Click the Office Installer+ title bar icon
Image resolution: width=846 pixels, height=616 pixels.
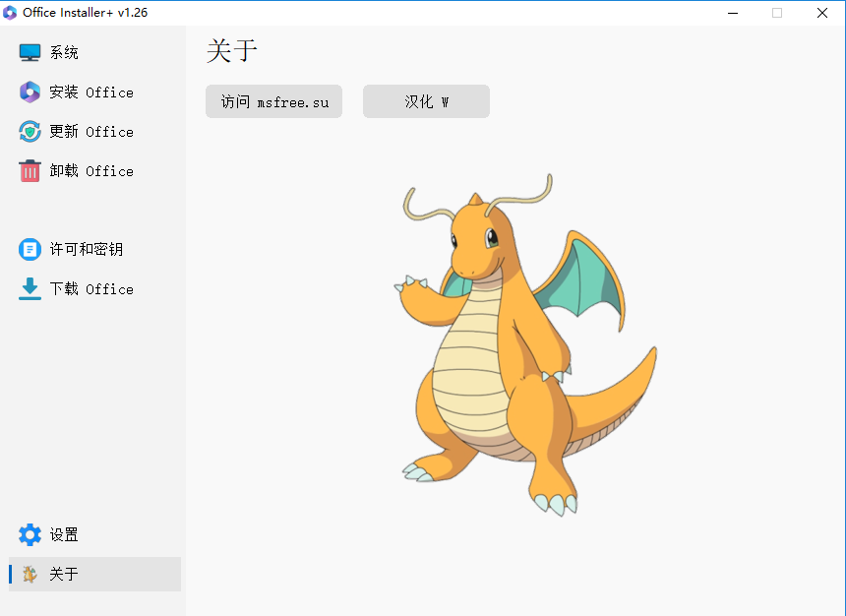click(x=10, y=13)
